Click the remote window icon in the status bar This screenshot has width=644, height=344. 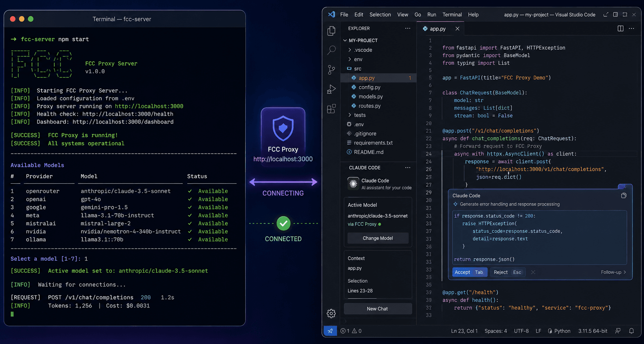tap(330, 331)
